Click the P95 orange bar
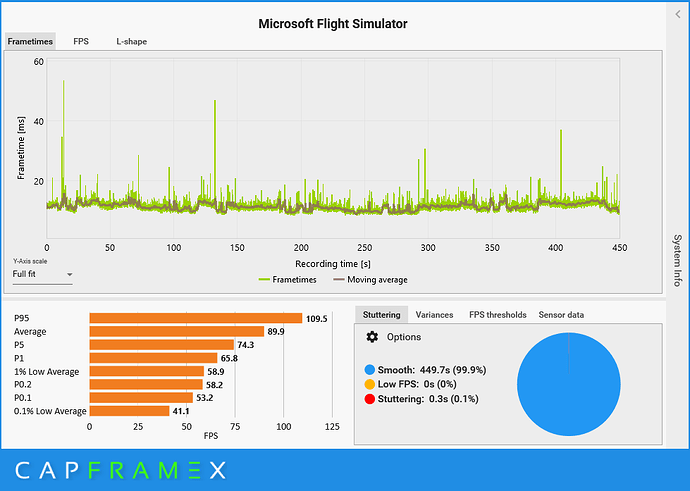 click(x=196, y=318)
